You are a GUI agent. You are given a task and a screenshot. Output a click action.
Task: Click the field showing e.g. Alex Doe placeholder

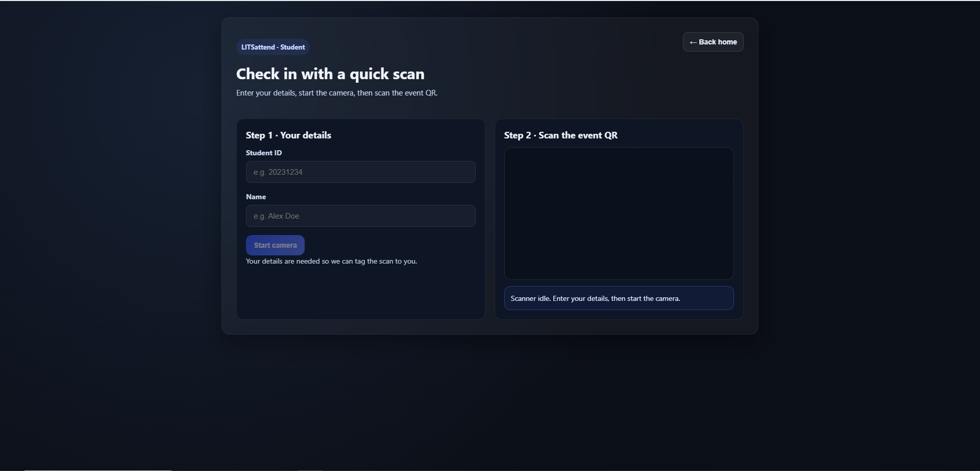[360, 216]
